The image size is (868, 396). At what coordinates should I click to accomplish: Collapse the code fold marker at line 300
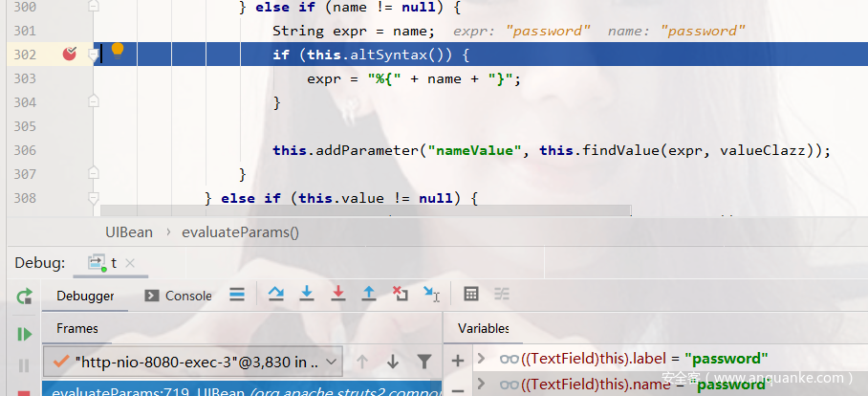click(x=94, y=7)
